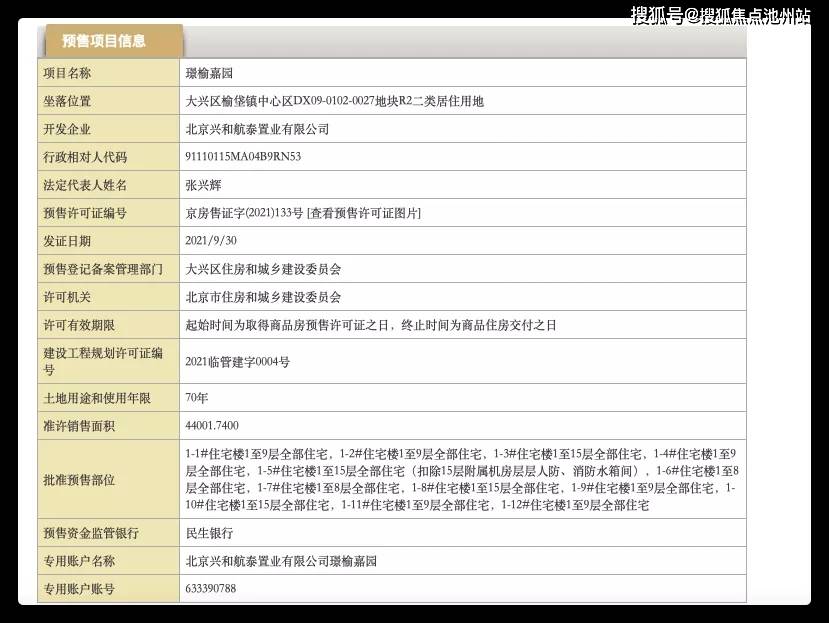
Task: Click 大兴区住房和城乡建设委员会 value
Action: click(x=263, y=269)
